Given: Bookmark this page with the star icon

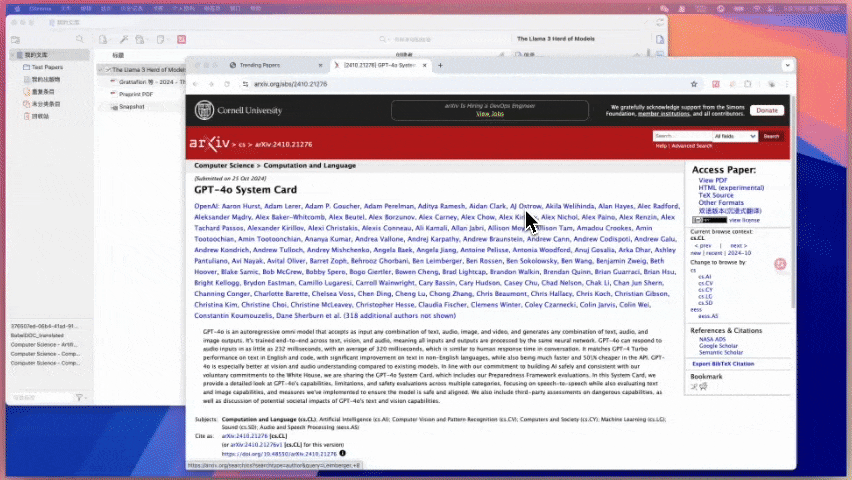Looking at the screenshot, I should pyautogui.click(x=694, y=84).
